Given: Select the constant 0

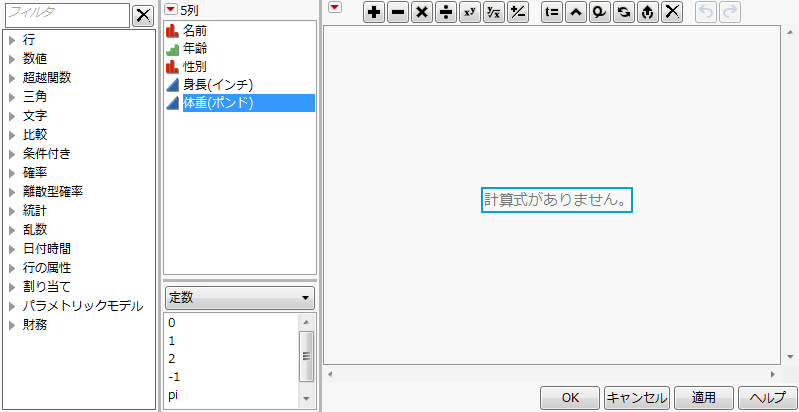Looking at the screenshot, I should pos(171,323).
